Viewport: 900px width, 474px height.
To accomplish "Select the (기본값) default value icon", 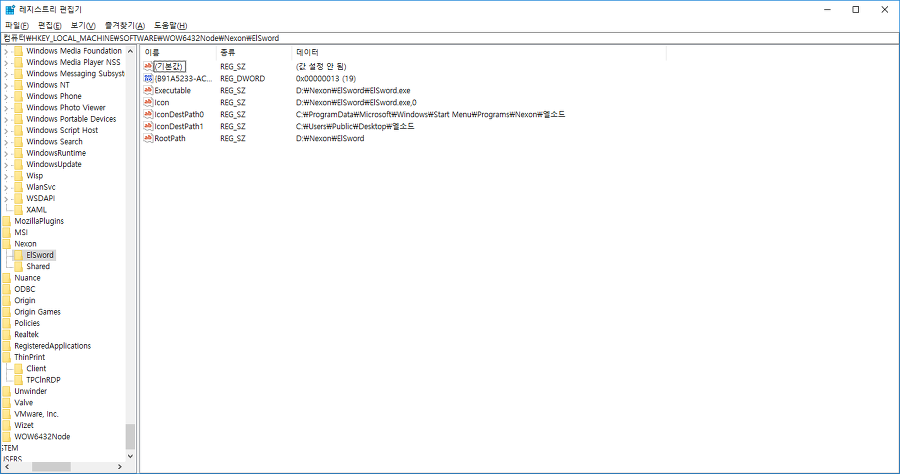I will coord(148,66).
